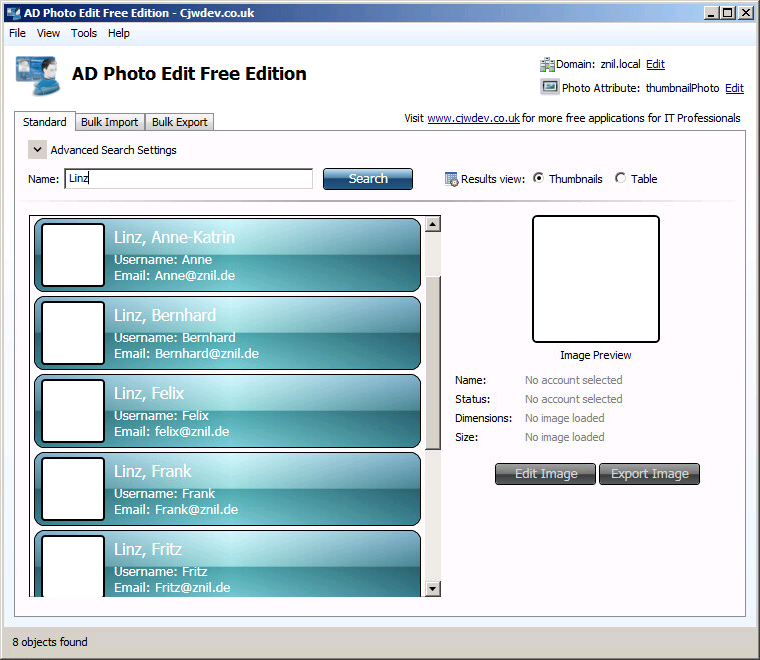Select photo placeholder for Linz, Felix
Image resolution: width=760 pixels, height=660 pixels.
pos(73,411)
